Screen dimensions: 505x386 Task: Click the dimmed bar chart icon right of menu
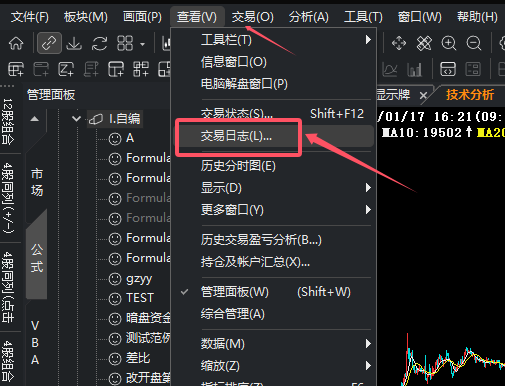[x=414, y=69]
